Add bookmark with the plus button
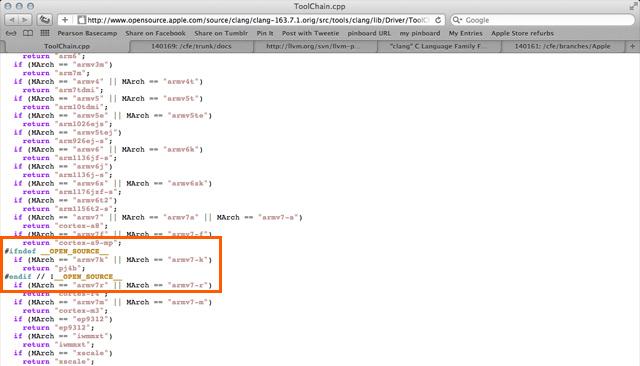The image size is (640, 366). pos(65,20)
